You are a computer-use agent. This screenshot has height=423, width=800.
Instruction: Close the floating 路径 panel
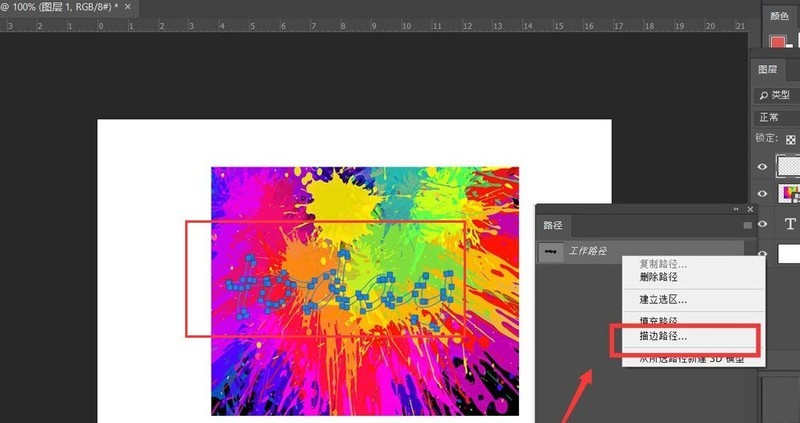click(750, 209)
